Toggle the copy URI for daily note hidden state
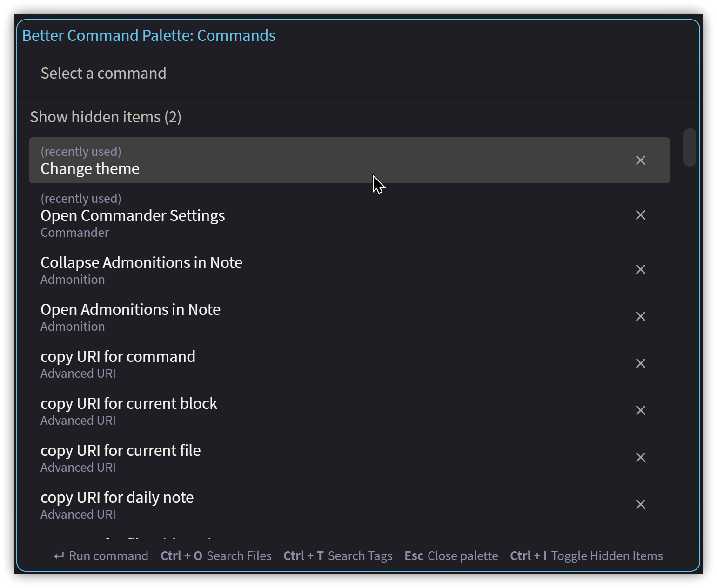The width and height of the screenshot is (717, 588). pyautogui.click(x=641, y=504)
